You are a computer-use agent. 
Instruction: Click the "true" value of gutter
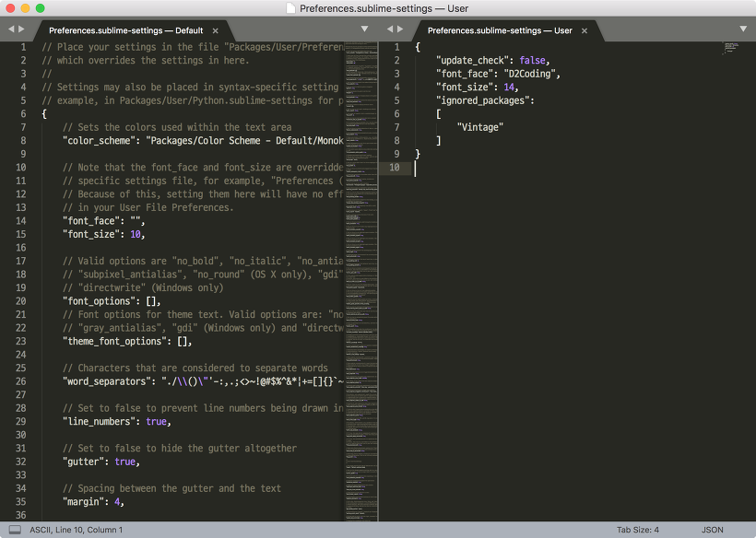click(124, 462)
